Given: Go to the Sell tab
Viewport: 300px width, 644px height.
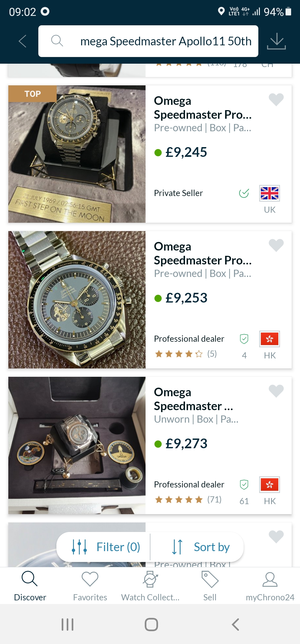Looking at the screenshot, I should [210, 586].
